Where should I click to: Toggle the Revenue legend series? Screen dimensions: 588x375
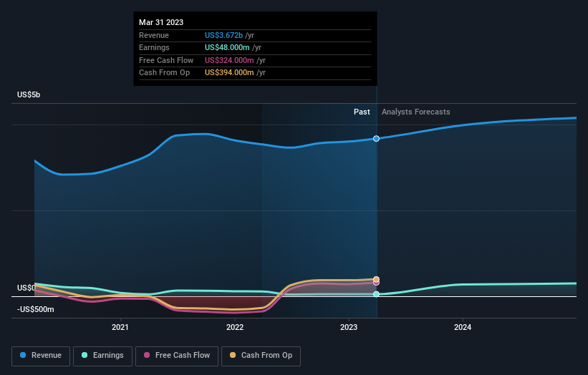tap(41, 356)
